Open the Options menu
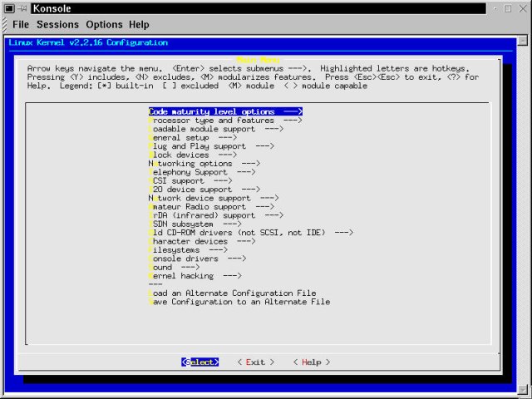The width and height of the screenshot is (532, 399). [x=104, y=25]
